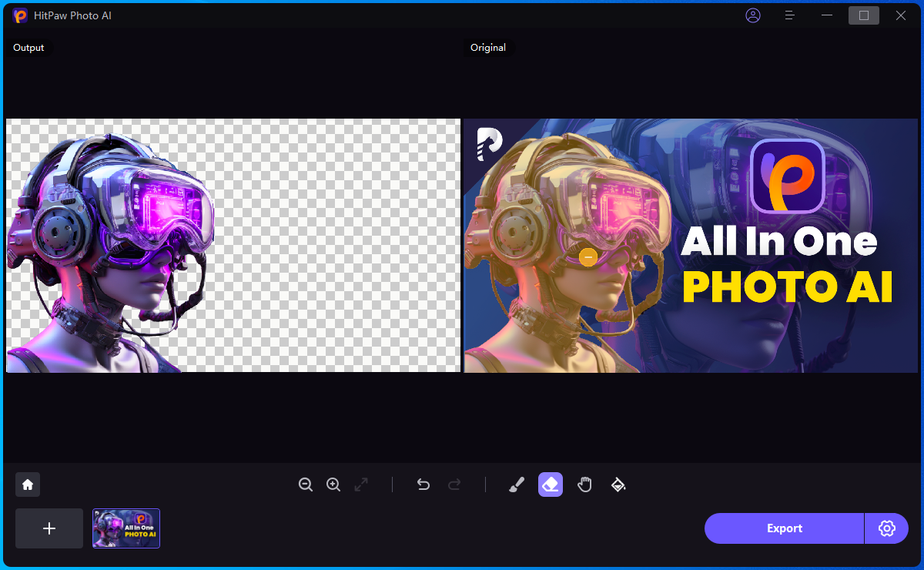Click the output preview cutout image
This screenshot has height=570, width=924.
click(x=233, y=245)
